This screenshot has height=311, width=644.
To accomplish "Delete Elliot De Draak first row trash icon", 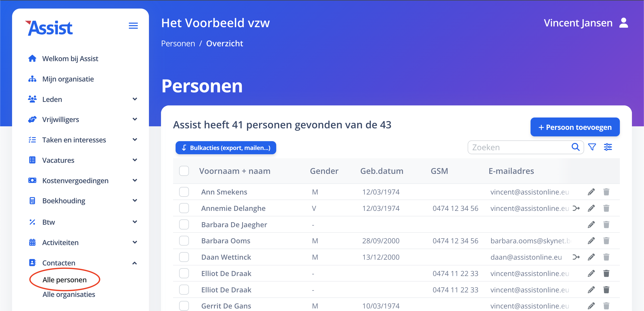I will pos(606,274).
